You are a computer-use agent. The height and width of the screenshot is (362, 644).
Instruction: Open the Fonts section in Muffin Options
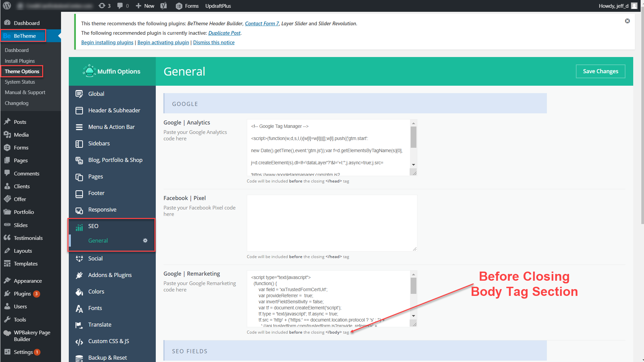click(95, 308)
